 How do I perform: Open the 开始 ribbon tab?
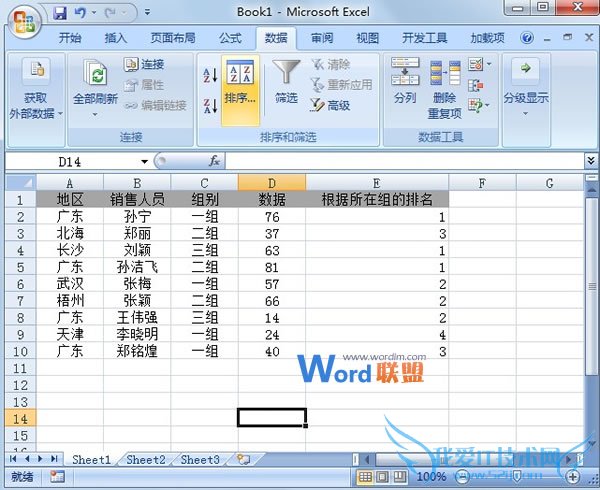[70, 38]
